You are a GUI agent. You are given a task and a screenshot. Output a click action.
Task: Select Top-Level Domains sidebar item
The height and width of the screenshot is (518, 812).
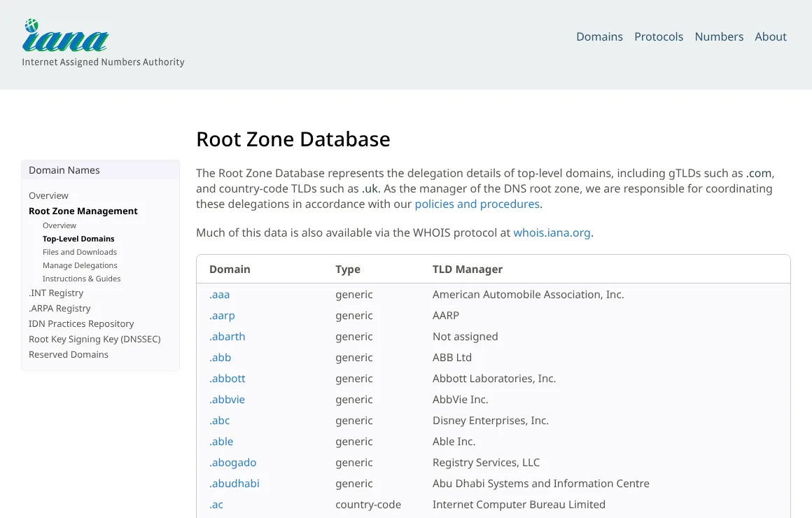[78, 239]
